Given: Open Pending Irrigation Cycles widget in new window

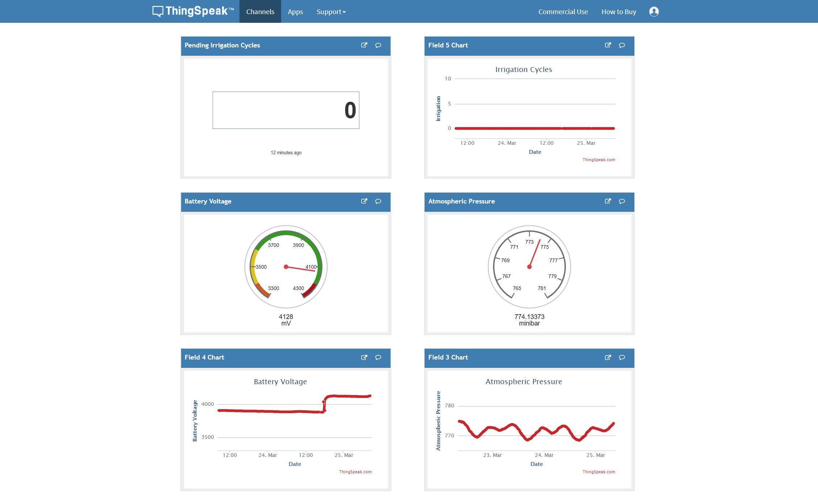Looking at the screenshot, I should pos(364,45).
